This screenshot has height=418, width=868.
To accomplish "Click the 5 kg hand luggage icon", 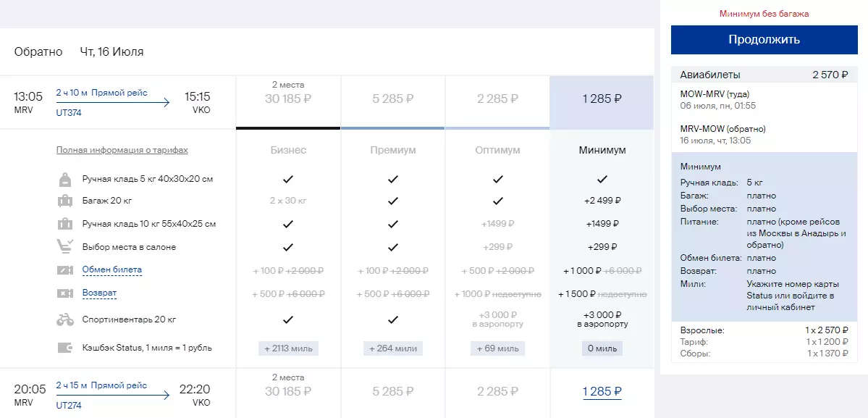I will [x=65, y=179].
